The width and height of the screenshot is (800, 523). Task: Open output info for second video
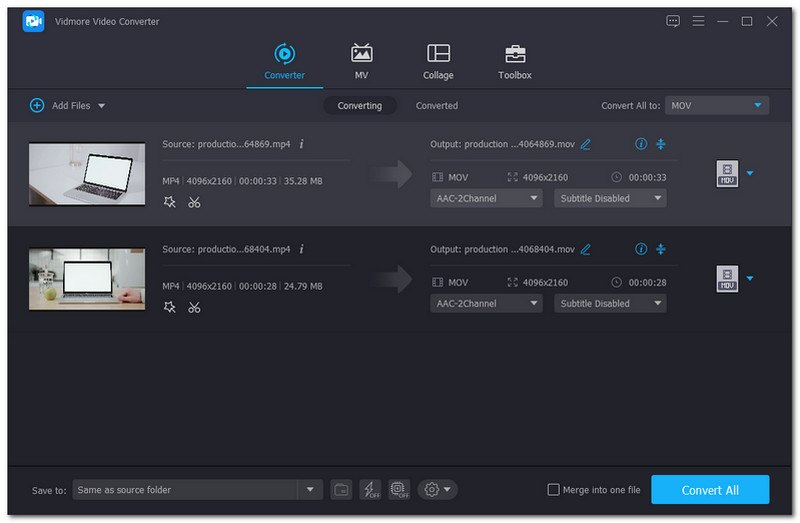pyautogui.click(x=641, y=249)
